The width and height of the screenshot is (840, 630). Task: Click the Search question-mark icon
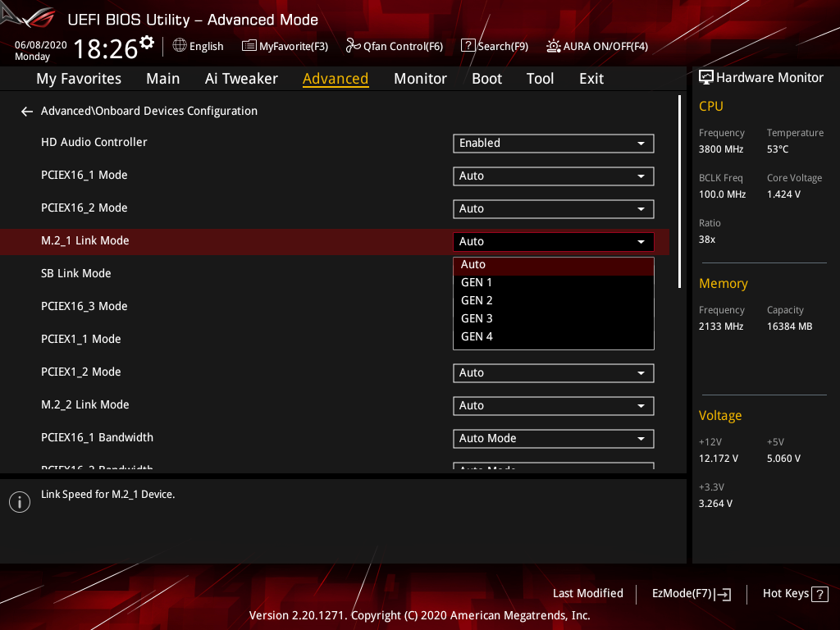click(468, 46)
